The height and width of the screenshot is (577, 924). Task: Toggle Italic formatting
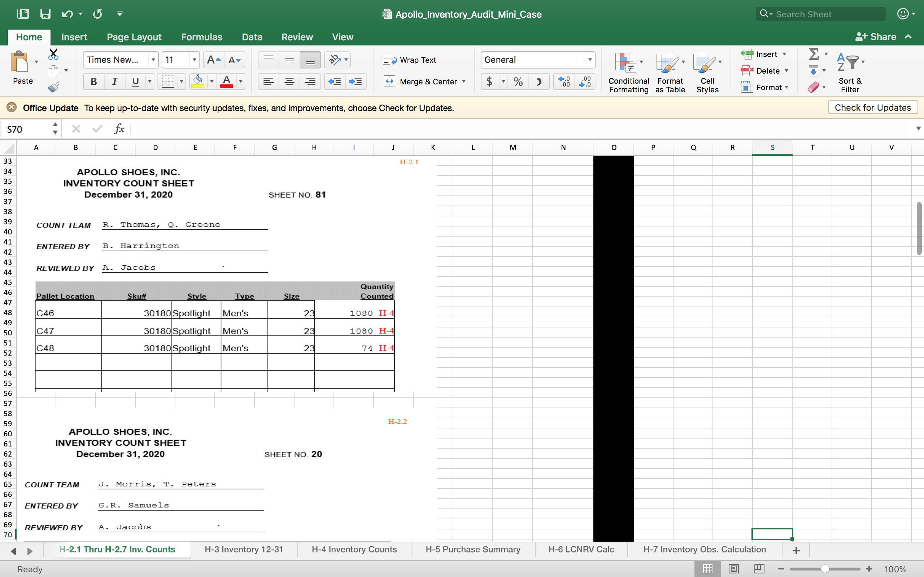point(114,82)
